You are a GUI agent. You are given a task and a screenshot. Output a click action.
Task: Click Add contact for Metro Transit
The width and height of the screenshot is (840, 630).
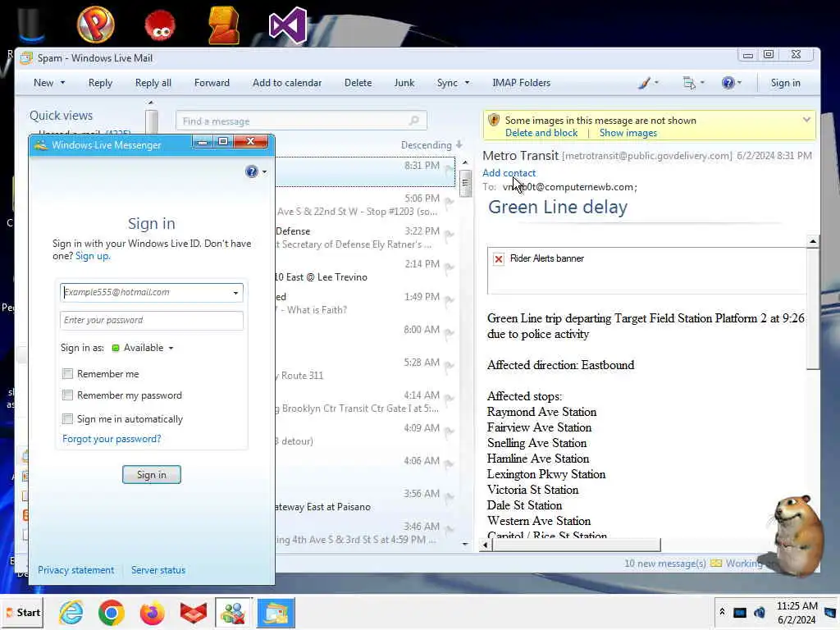(509, 172)
